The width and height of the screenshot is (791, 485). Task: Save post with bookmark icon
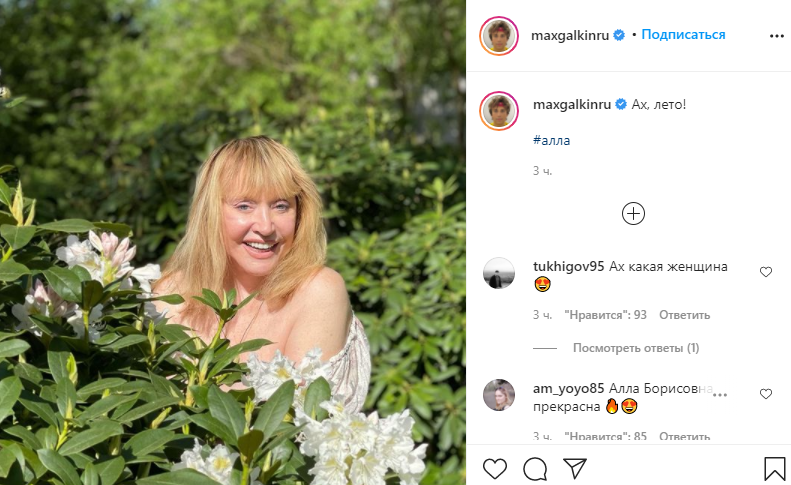[775, 468]
